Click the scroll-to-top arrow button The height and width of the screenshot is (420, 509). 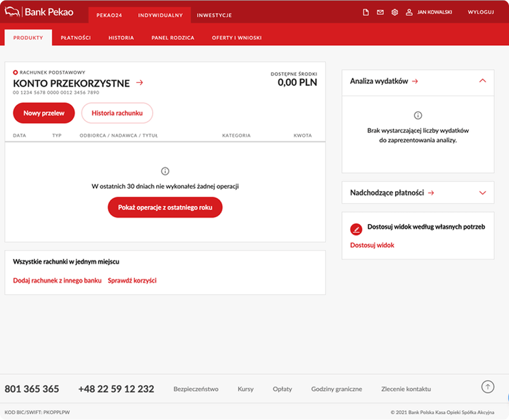pyautogui.click(x=488, y=387)
